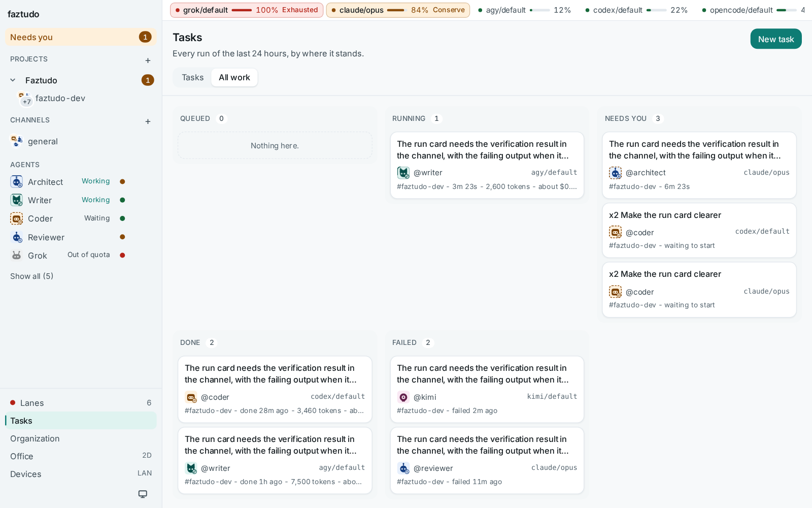The width and height of the screenshot is (812, 508).
Task: Click the Grok Out of quota status
Action: tap(89, 255)
